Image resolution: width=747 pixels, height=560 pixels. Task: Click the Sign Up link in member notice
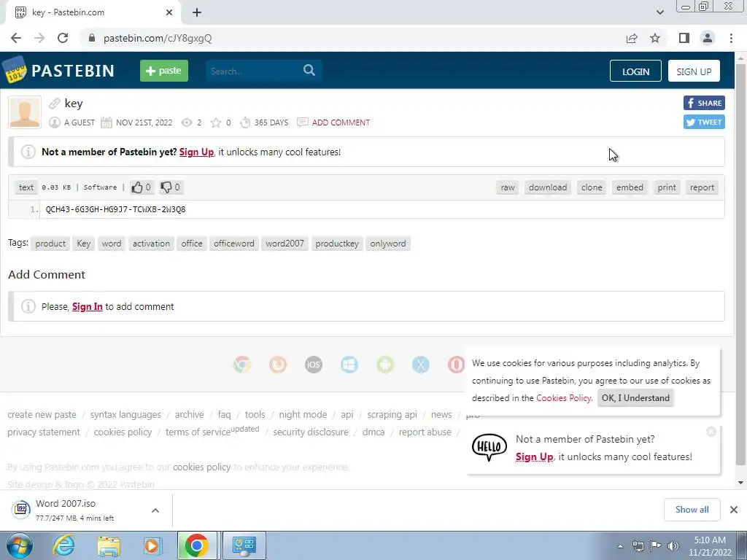(x=196, y=152)
